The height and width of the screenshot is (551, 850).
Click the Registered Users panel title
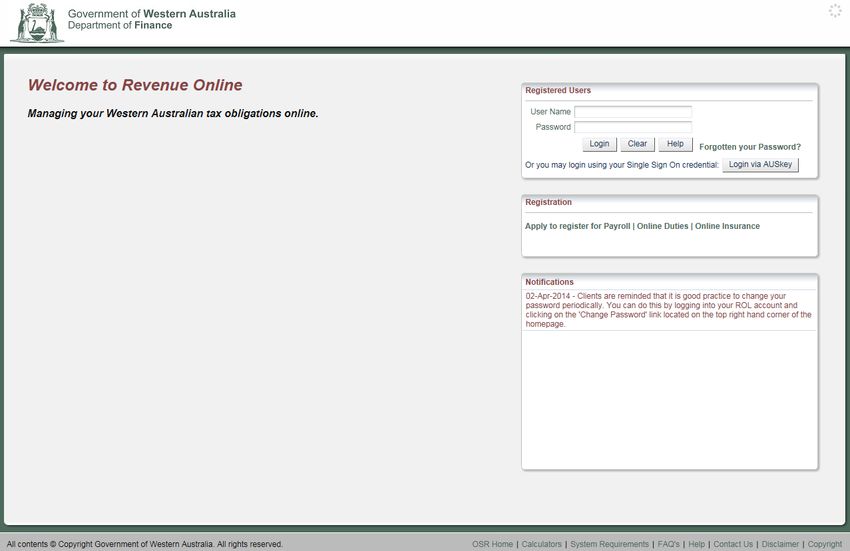tap(558, 91)
